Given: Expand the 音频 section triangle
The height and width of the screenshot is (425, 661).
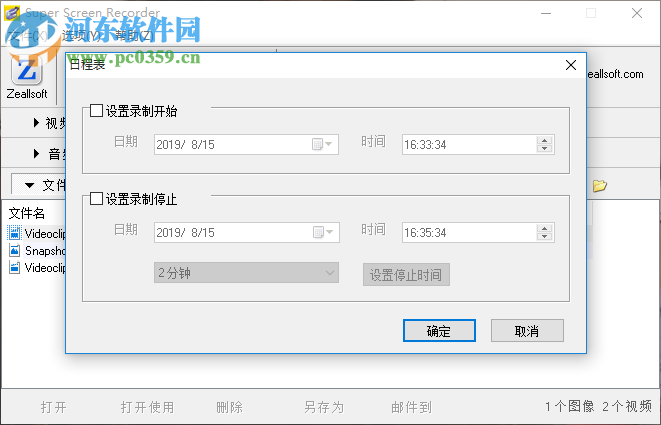Looking at the screenshot, I should pyautogui.click(x=36, y=153).
